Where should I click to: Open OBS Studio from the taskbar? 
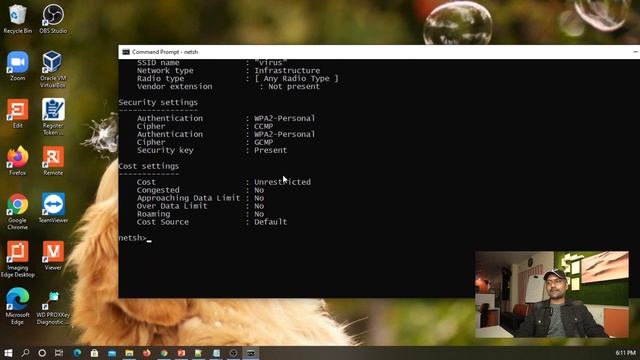233,353
